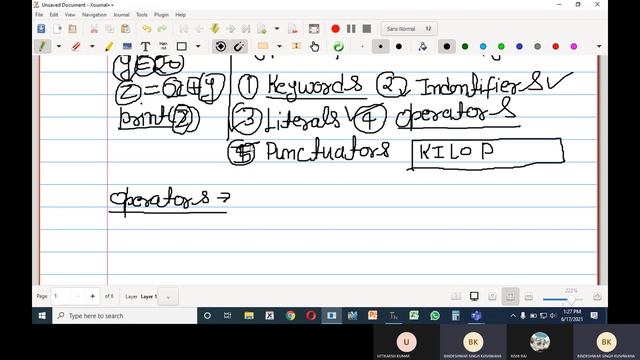
Task: Open the Edit menu
Action: tap(54, 15)
